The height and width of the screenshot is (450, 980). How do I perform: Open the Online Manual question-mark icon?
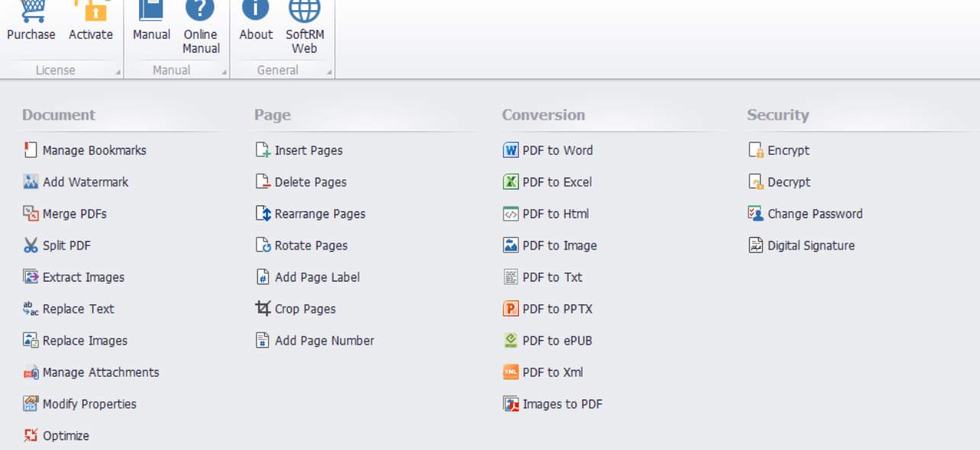(x=201, y=11)
